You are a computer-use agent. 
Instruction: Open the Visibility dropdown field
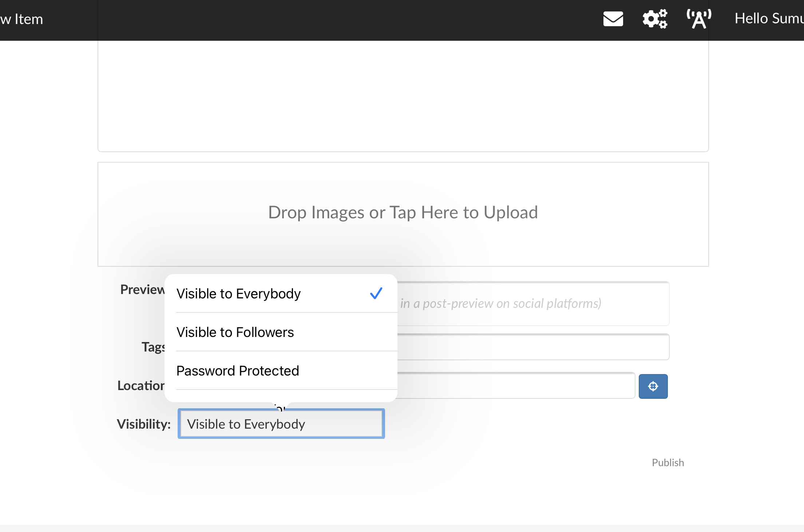click(x=281, y=424)
